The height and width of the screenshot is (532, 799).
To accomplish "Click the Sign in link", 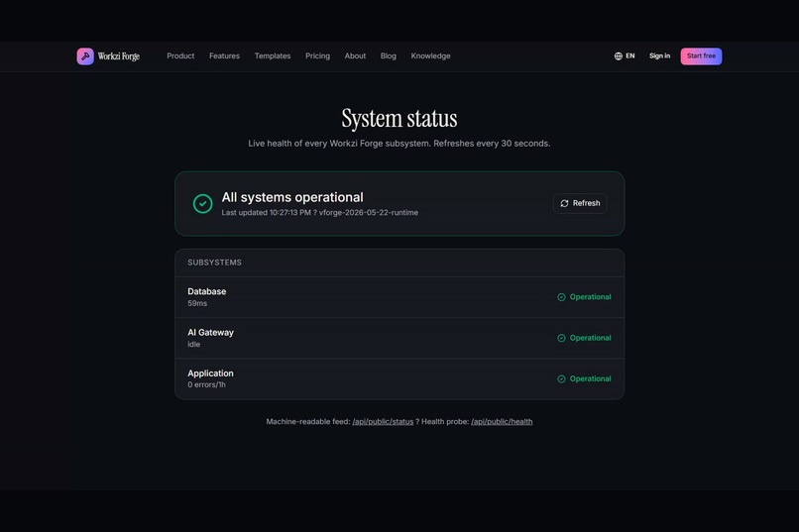I will pos(659,56).
